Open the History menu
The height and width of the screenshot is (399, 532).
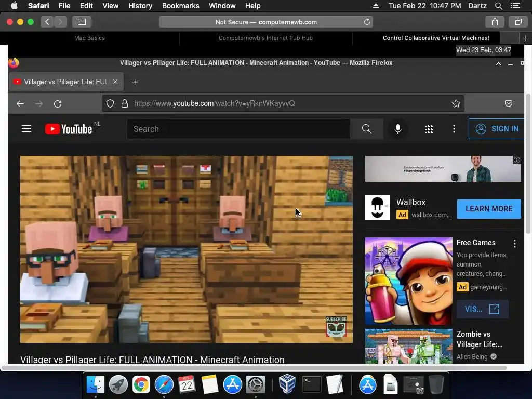(140, 6)
